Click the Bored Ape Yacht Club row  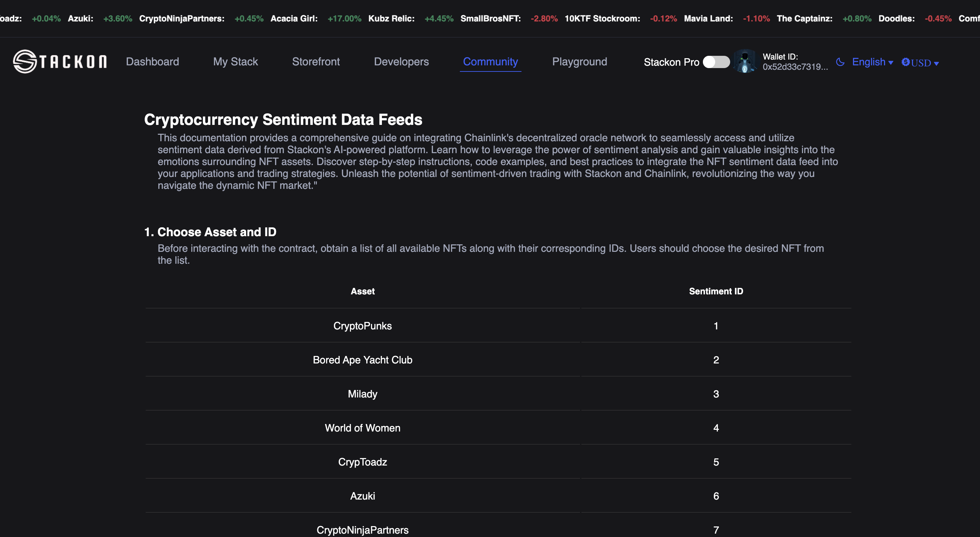[362, 360]
